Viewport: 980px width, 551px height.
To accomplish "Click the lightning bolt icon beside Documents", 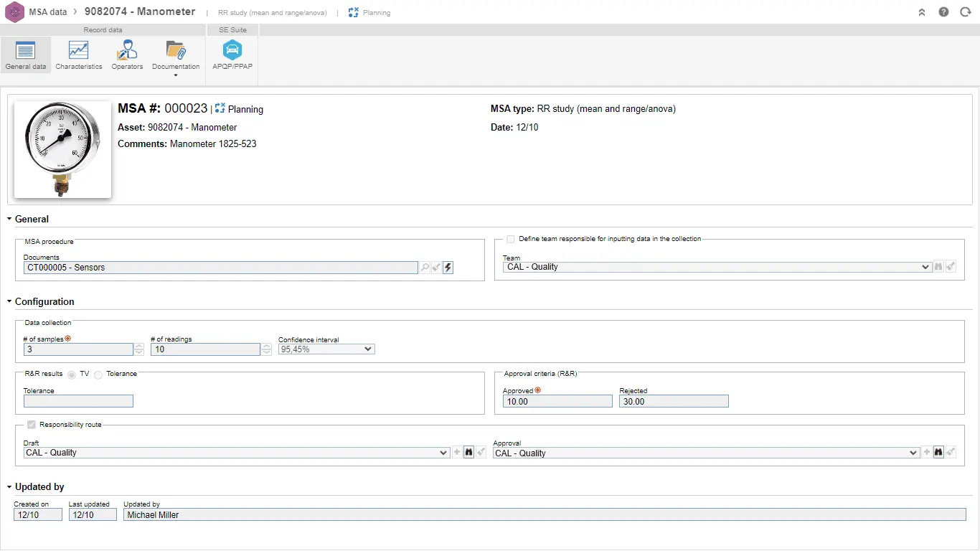I will [448, 268].
